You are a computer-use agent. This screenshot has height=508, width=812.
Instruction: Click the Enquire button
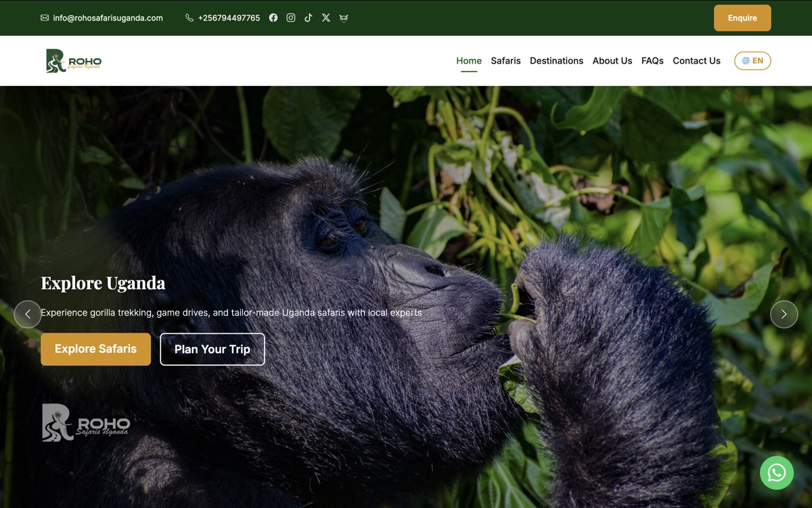(x=742, y=18)
